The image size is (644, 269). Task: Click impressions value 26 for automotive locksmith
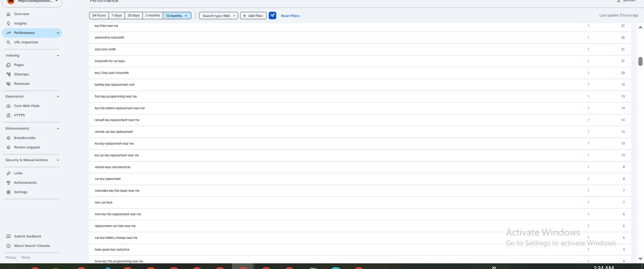pyautogui.click(x=623, y=38)
